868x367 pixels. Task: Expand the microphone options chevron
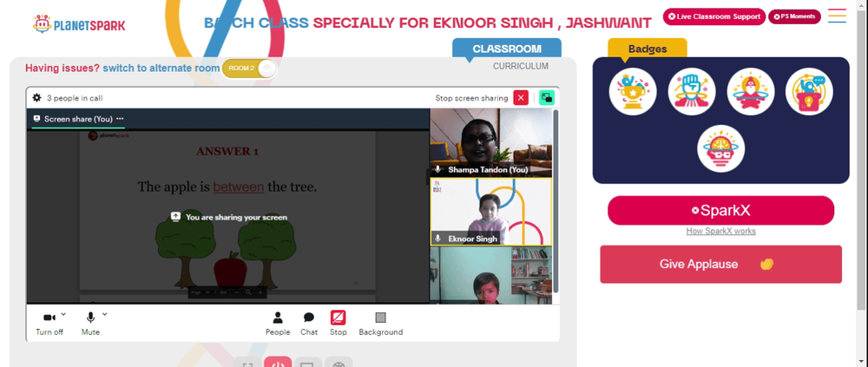click(105, 314)
